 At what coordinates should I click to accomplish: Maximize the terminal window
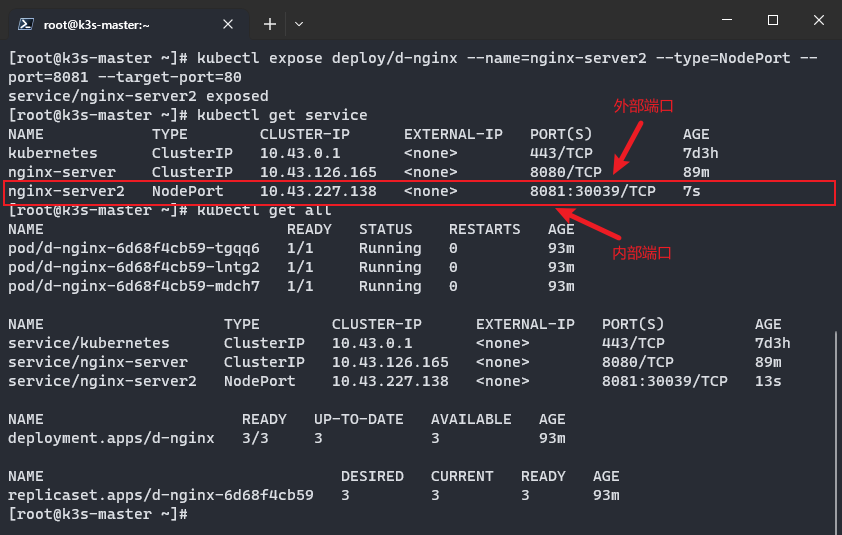773,20
